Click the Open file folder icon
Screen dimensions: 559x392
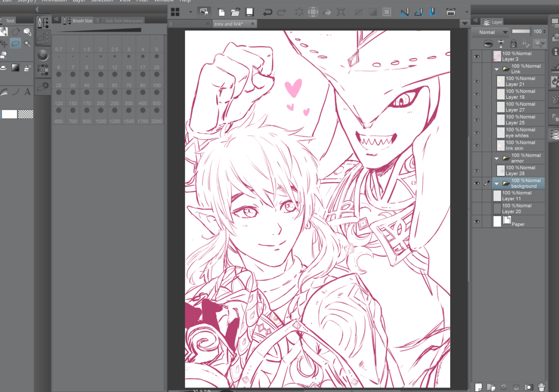[235, 12]
